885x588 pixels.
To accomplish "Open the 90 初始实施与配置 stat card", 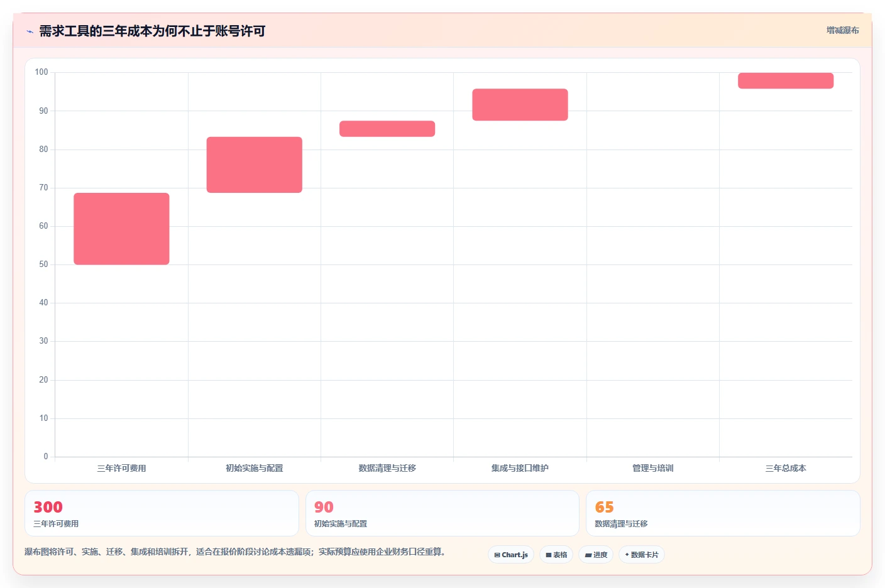I will coord(442,513).
